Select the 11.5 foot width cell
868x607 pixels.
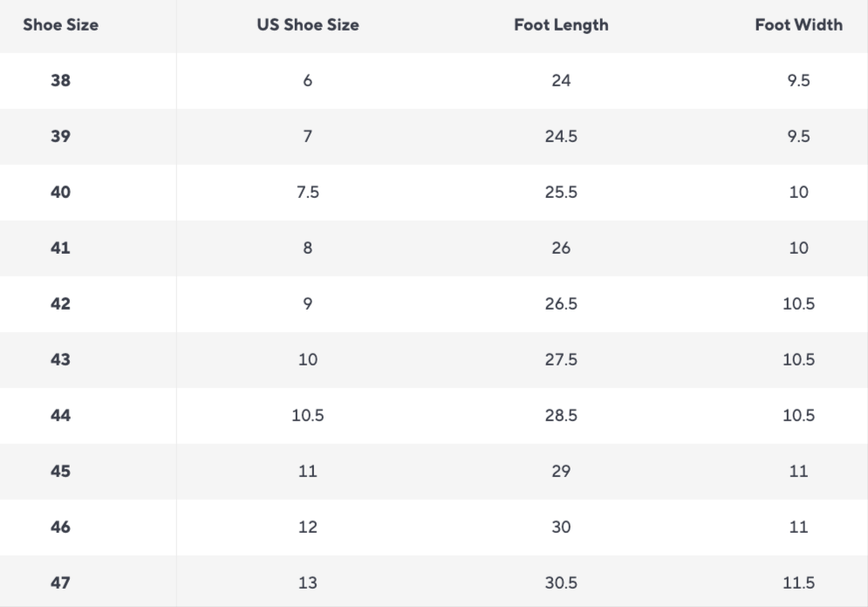pyautogui.click(x=798, y=583)
